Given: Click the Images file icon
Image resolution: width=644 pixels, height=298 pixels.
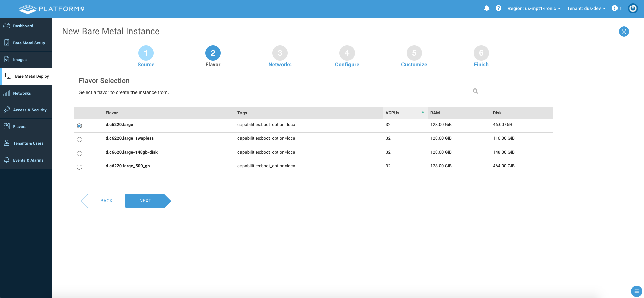Looking at the screenshot, I should (x=7, y=59).
